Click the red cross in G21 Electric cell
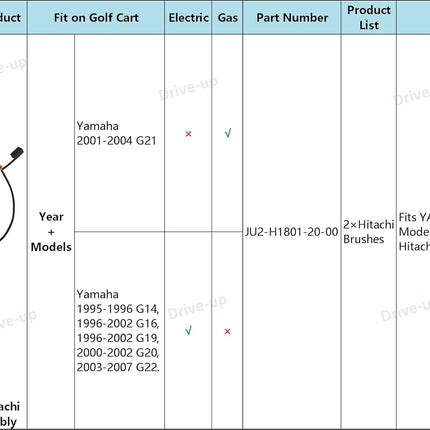 pyautogui.click(x=188, y=134)
